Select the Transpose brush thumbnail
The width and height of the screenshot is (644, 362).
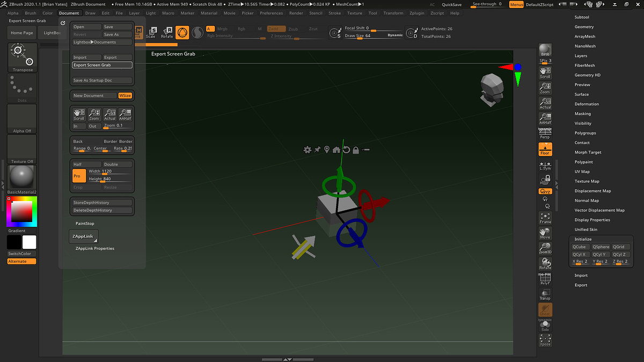23,57
